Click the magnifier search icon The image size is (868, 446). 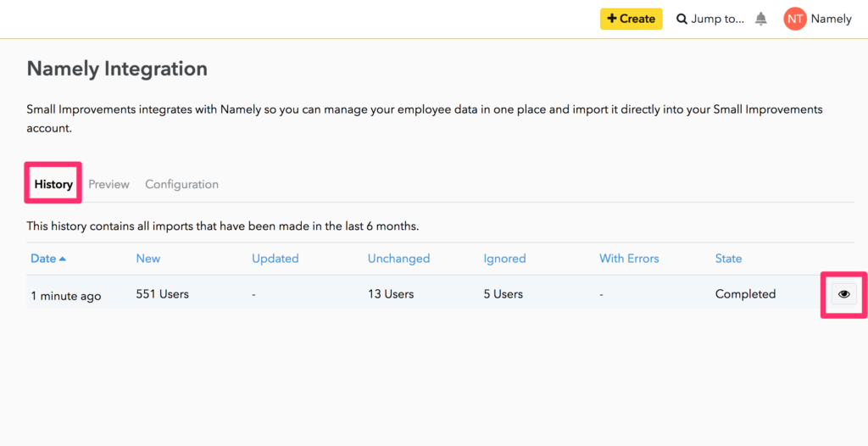[x=682, y=19]
